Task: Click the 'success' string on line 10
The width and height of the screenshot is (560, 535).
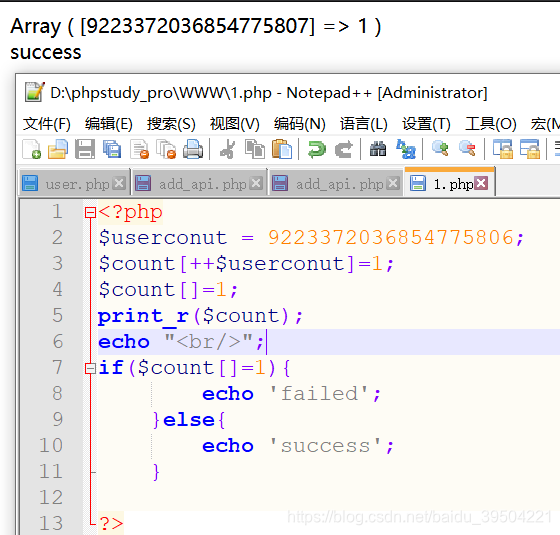Action: (325, 446)
